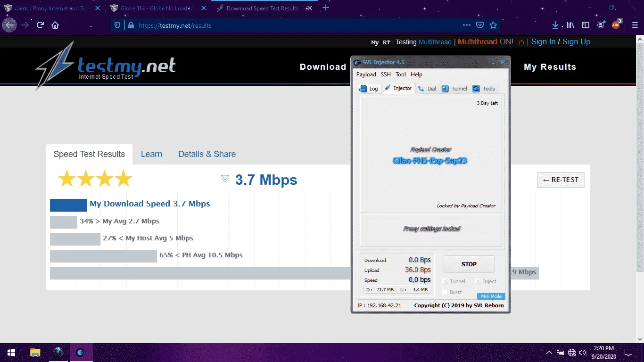Click the RE-TEST button

click(561, 180)
